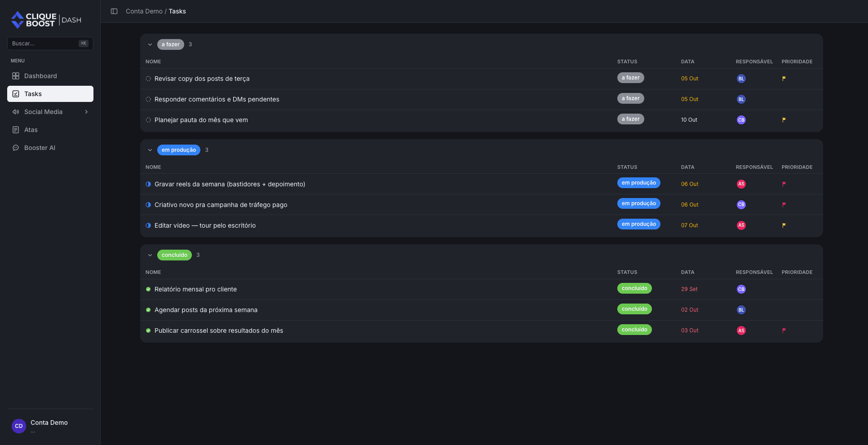868x445 pixels.
Task: Toggle the sidebar panel icon
Action: click(114, 11)
